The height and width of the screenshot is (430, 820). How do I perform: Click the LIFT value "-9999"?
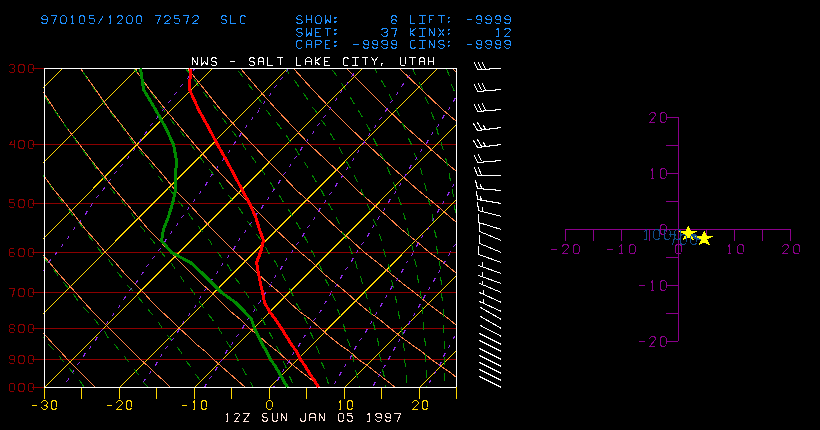click(x=489, y=20)
